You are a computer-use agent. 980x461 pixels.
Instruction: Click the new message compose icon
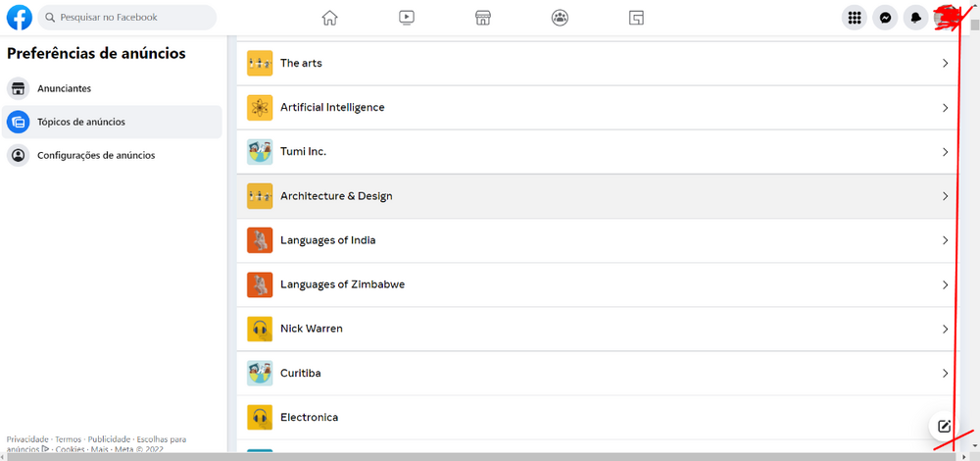944,427
